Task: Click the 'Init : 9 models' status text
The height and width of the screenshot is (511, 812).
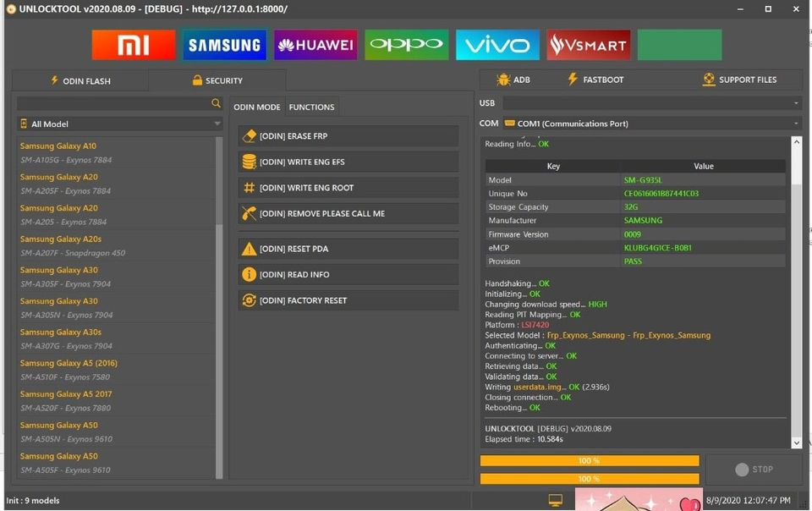Action: [33, 501]
